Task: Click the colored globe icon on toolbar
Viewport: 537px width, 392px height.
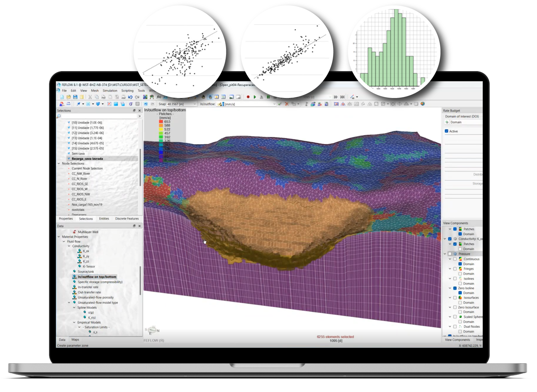Action: tap(422, 104)
